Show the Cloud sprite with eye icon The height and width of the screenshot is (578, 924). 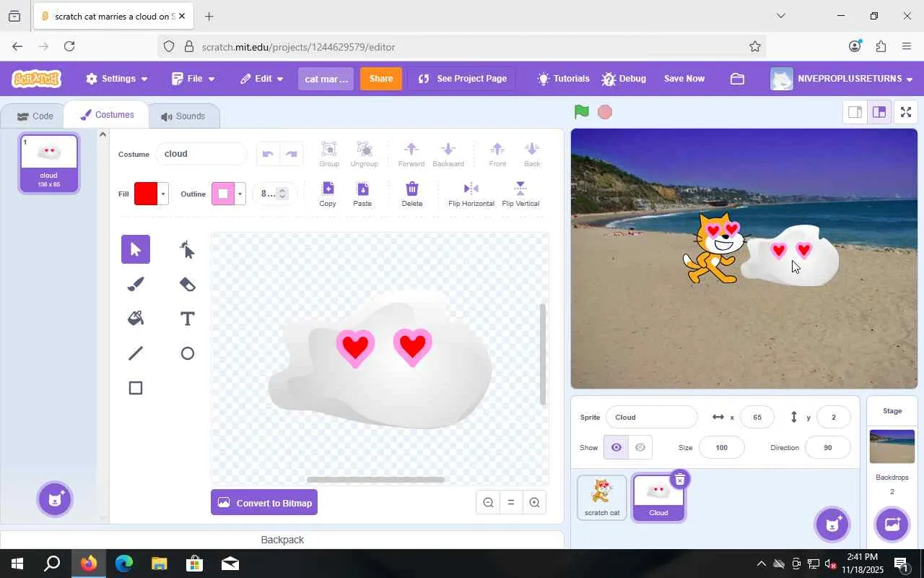(x=616, y=447)
